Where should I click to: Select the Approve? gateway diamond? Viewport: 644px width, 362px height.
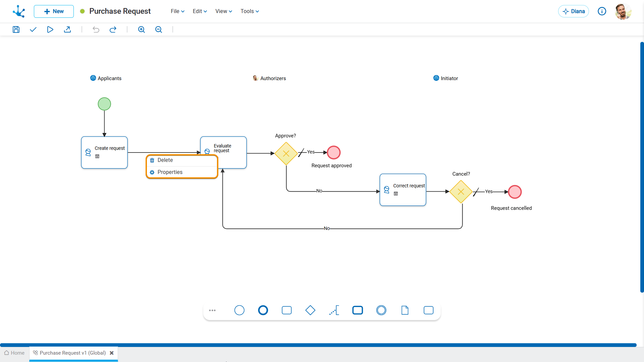(286, 154)
